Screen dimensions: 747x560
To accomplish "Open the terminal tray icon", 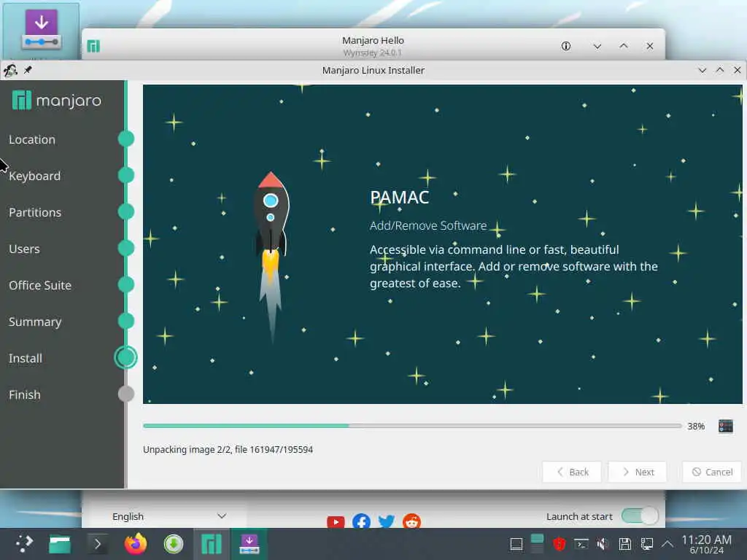I will (x=581, y=544).
